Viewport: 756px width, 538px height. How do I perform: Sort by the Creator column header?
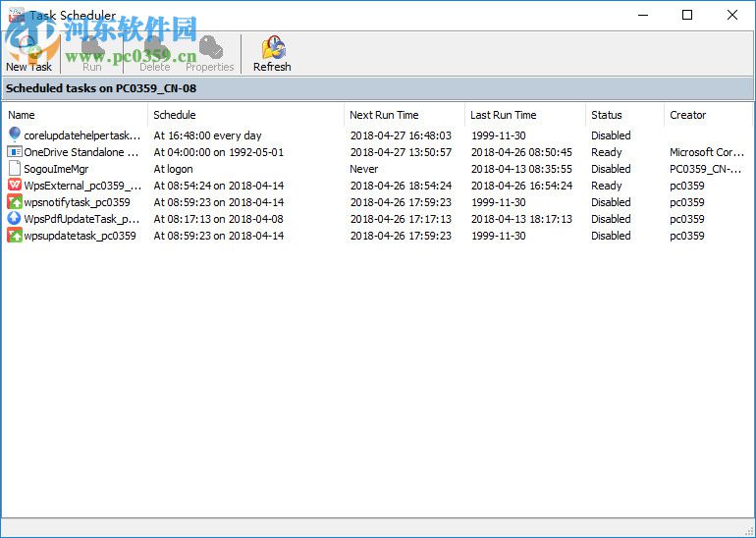[687, 115]
